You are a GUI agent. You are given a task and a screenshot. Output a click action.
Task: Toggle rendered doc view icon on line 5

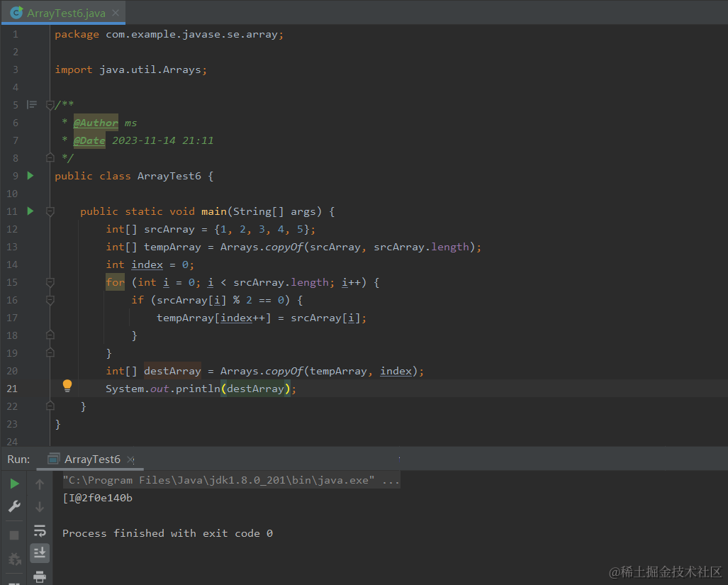[32, 104]
